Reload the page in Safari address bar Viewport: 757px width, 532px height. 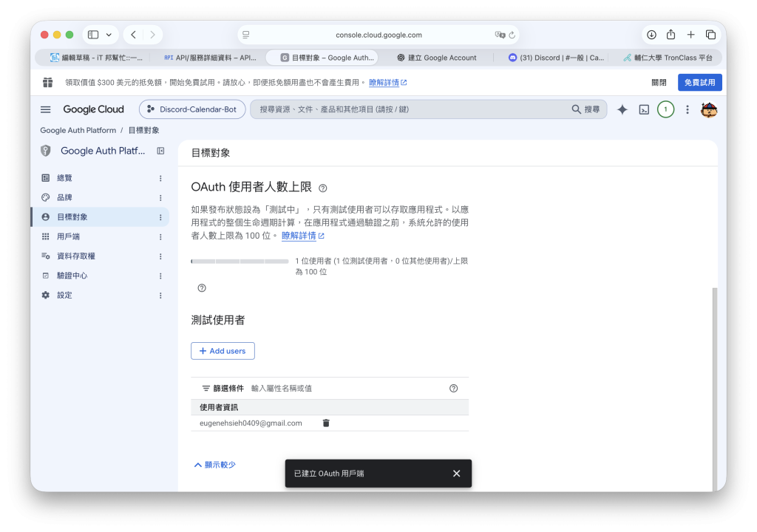tap(512, 35)
